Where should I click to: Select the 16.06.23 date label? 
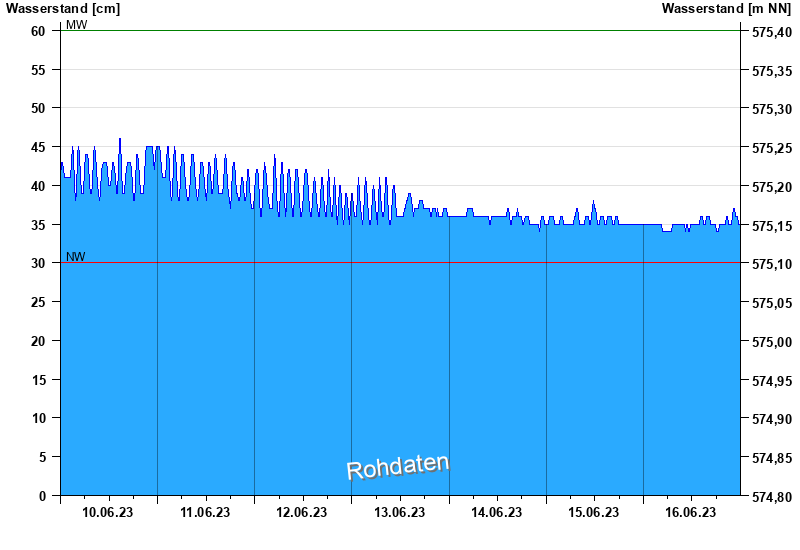(x=690, y=512)
